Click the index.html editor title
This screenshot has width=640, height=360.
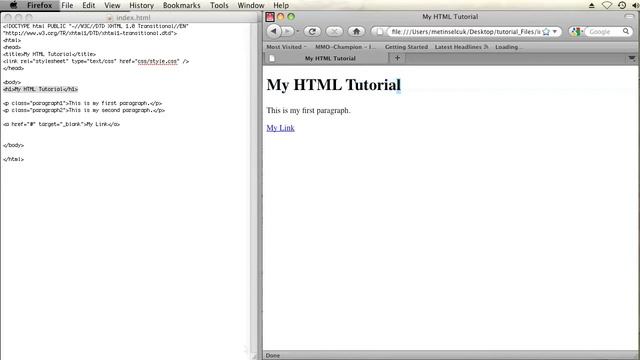coord(133,18)
